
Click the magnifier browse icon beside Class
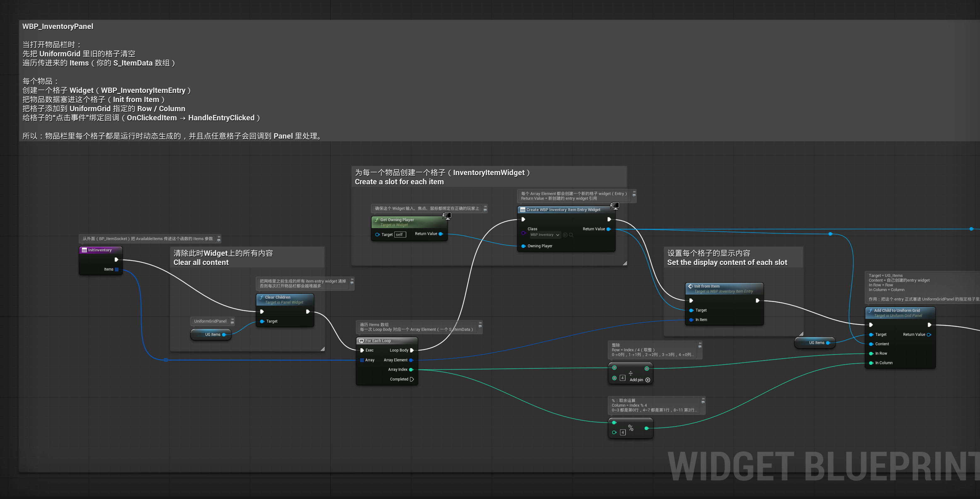571,235
